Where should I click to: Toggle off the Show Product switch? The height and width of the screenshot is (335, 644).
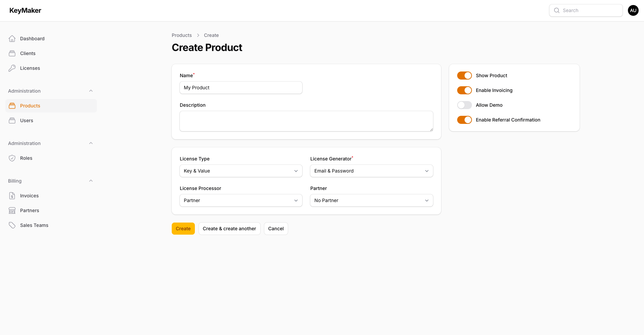point(464,76)
